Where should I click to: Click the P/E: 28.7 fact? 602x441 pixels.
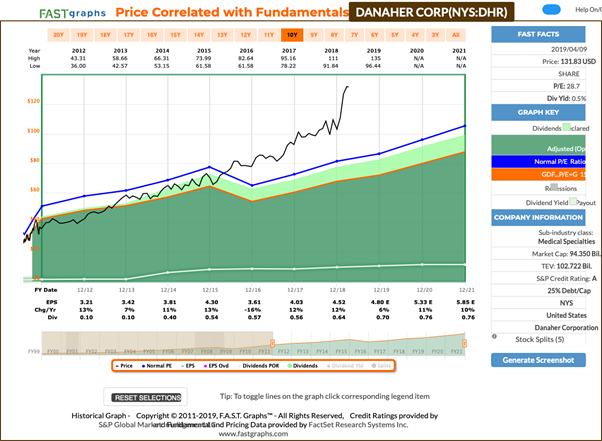pyautogui.click(x=567, y=86)
